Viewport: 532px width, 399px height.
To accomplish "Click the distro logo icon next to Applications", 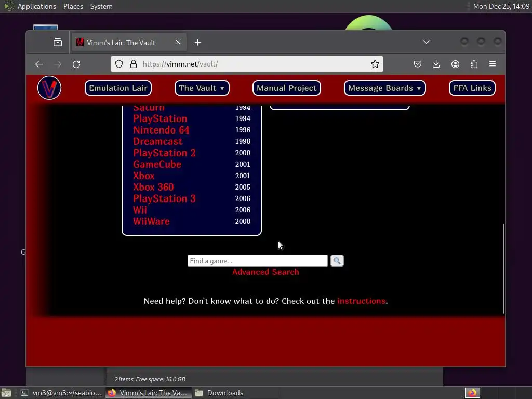I will [x=8, y=6].
